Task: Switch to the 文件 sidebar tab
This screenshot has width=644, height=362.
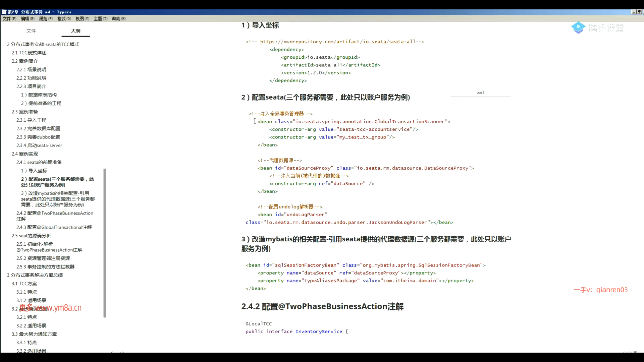Action: (x=31, y=31)
